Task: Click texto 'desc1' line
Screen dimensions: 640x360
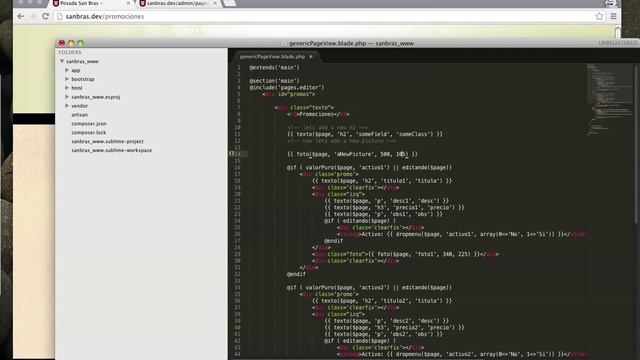Action: click(x=387, y=201)
